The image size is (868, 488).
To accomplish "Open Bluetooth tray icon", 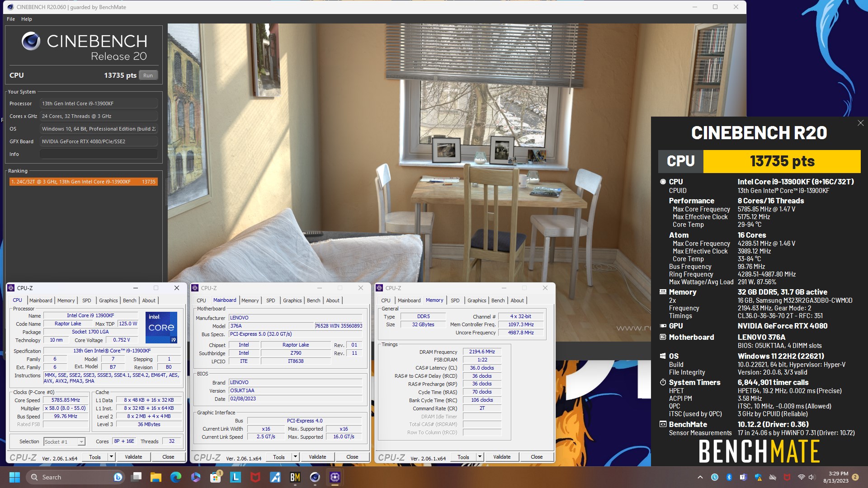I will click(729, 477).
